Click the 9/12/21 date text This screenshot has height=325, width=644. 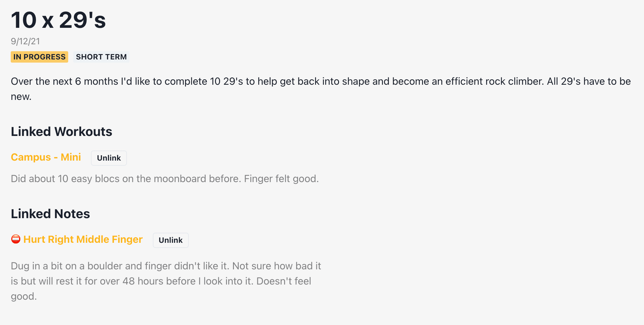click(x=25, y=41)
